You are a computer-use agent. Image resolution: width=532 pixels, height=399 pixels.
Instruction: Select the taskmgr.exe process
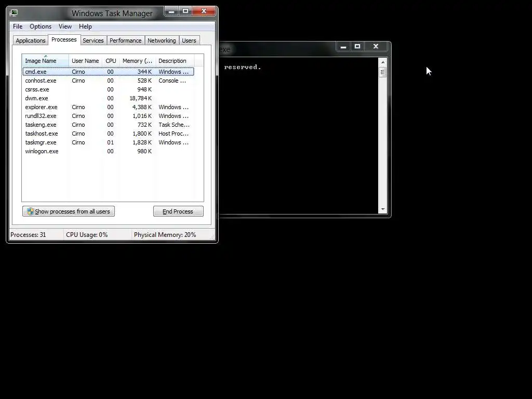pos(108,142)
